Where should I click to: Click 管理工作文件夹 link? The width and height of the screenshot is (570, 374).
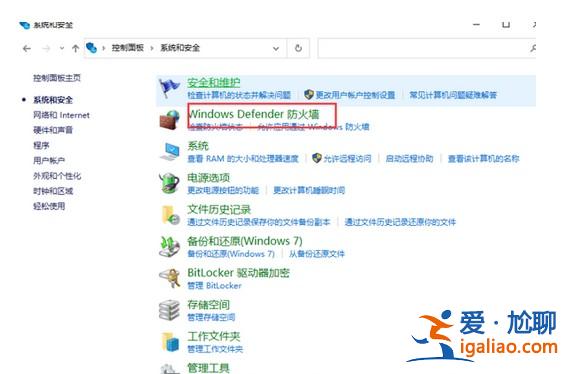tap(215, 349)
